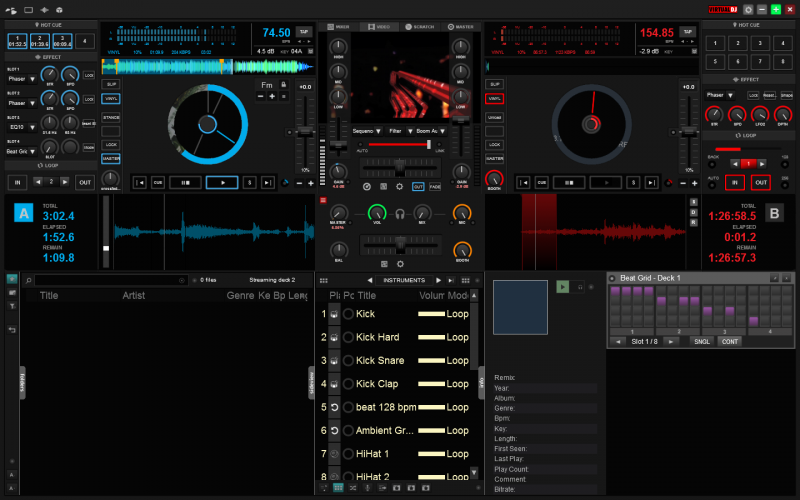Switch to the MASTER tab

(x=461, y=26)
